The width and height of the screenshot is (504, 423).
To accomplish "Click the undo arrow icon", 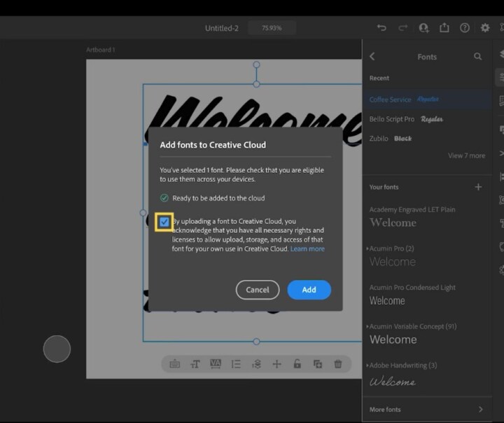I will tap(381, 28).
